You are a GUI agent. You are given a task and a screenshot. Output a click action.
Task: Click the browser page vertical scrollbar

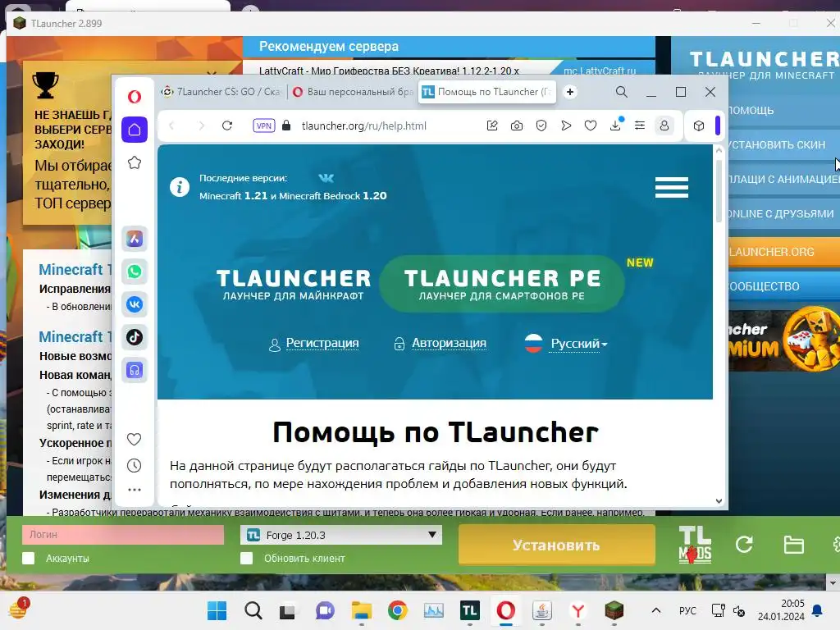tap(719, 190)
